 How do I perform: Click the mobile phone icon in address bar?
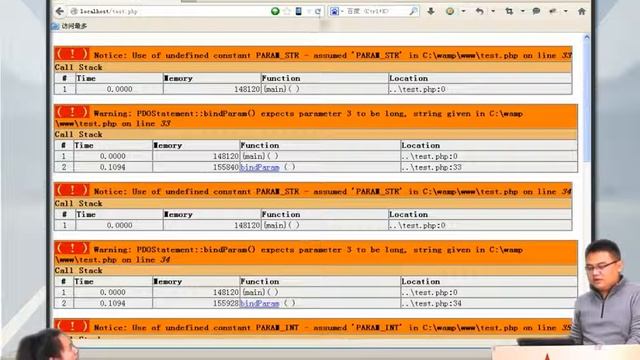tap(299, 11)
